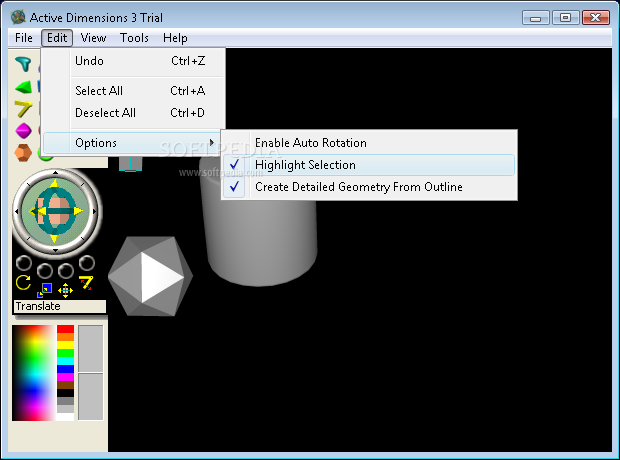620x460 pixels.
Task: Open the Help menu
Action: click(x=175, y=38)
